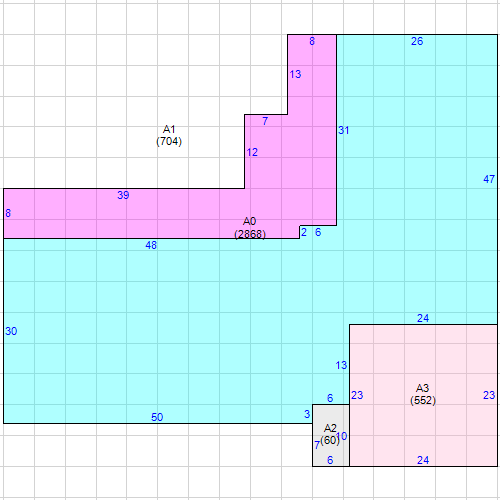The height and width of the screenshot is (500, 500).
Task: Click the 12 dimension label
Action: [x=252, y=152]
